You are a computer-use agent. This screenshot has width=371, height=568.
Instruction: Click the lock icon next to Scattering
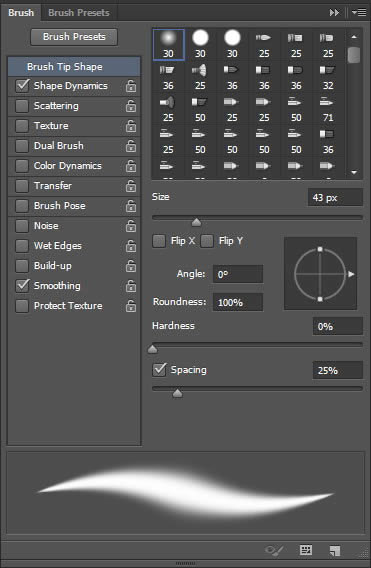coord(131,106)
